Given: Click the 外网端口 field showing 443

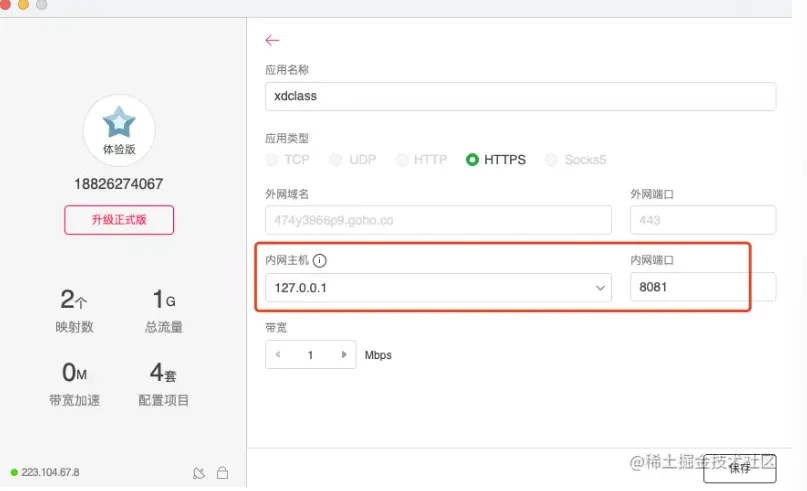Looking at the screenshot, I should point(702,220).
